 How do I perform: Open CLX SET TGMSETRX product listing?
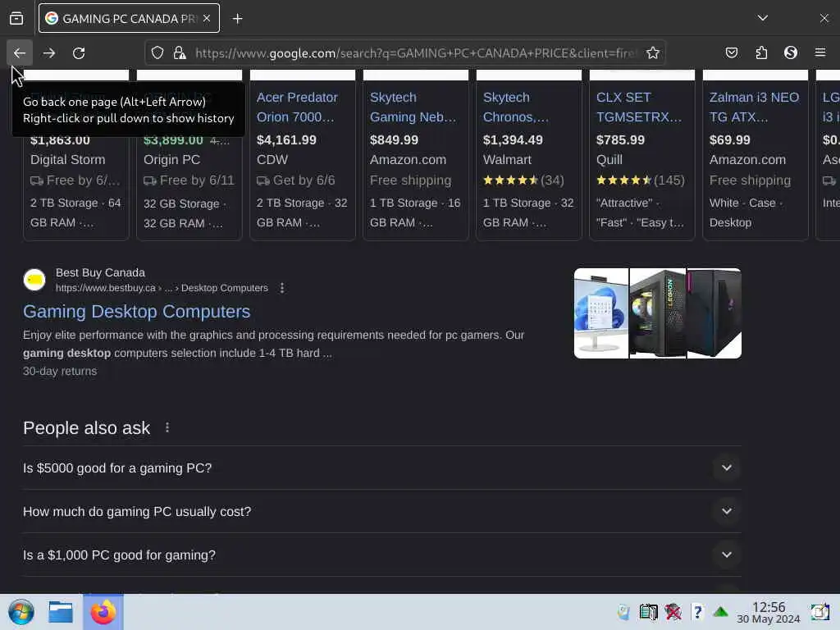(639, 107)
